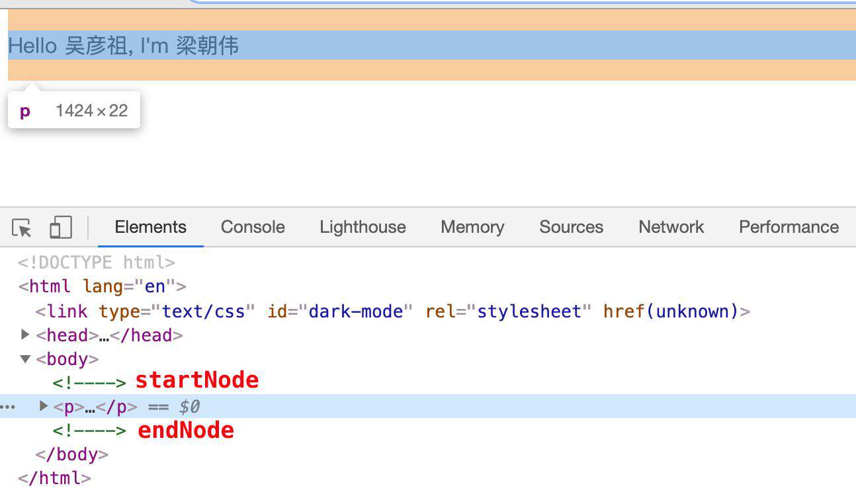Open the Lighthouse tab
The width and height of the screenshot is (856, 504).
[x=363, y=228]
